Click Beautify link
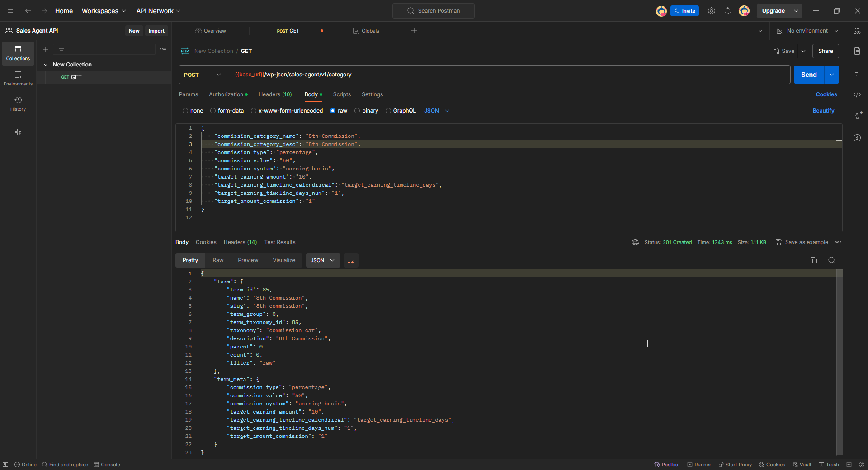The width and height of the screenshot is (868, 470). point(823,111)
